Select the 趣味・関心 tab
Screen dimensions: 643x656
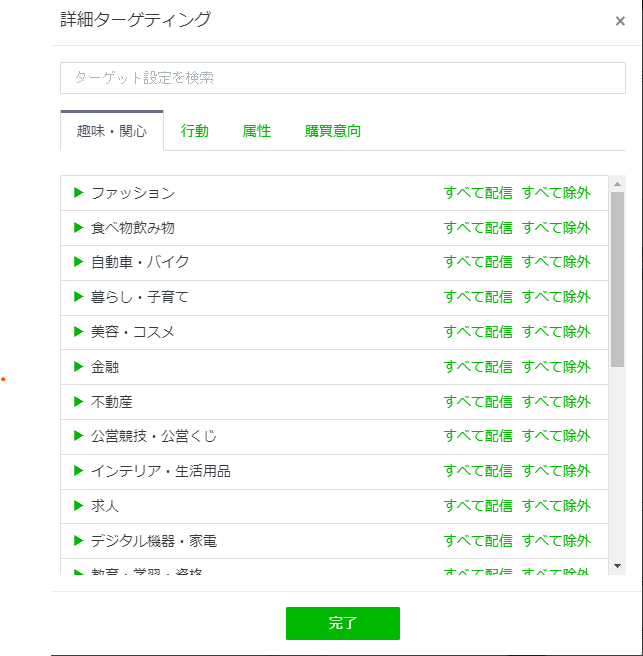point(112,131)
